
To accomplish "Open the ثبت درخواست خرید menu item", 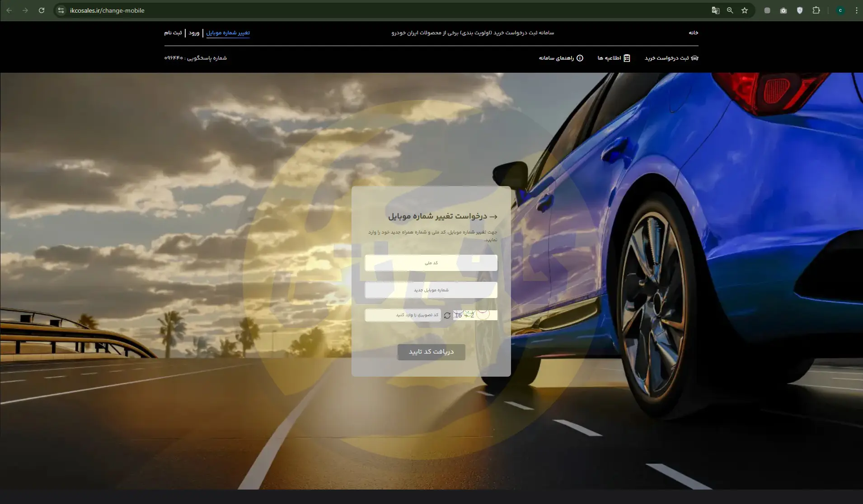I will 671,58.
